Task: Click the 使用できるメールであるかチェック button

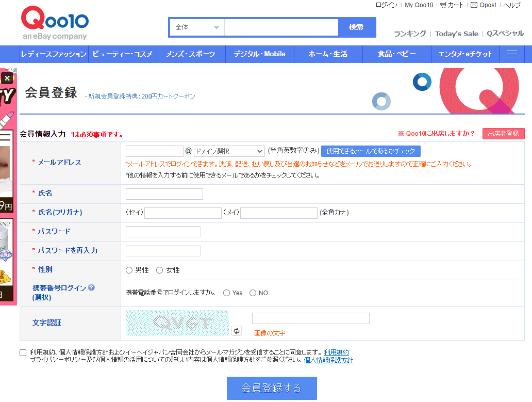Action: click(371, 151)
